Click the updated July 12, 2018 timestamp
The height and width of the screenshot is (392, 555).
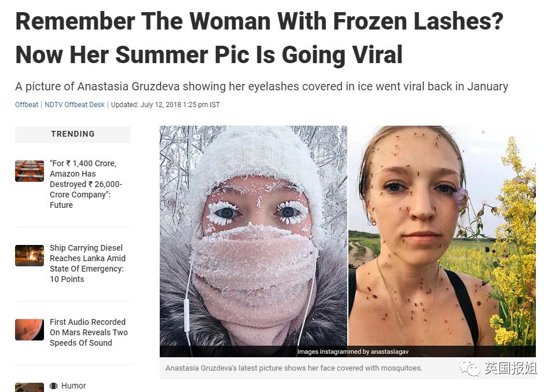(166, 105)
